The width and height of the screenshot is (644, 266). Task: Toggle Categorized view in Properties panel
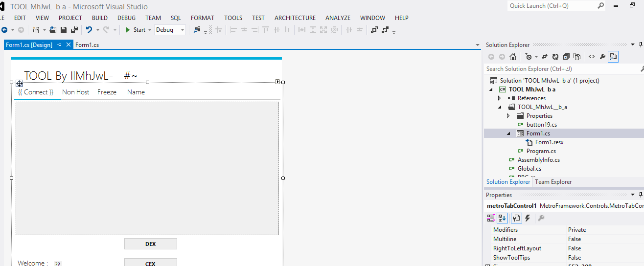[491, 218]
